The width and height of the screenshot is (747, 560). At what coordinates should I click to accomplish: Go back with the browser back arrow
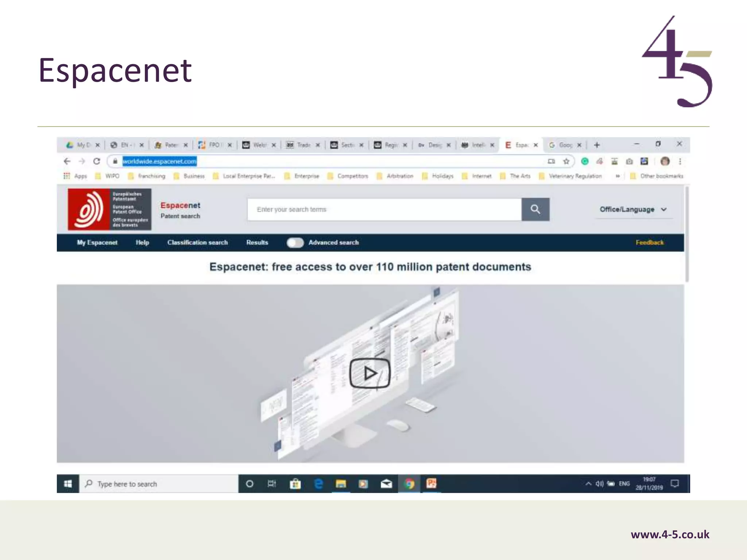click(x=67, y=161)
